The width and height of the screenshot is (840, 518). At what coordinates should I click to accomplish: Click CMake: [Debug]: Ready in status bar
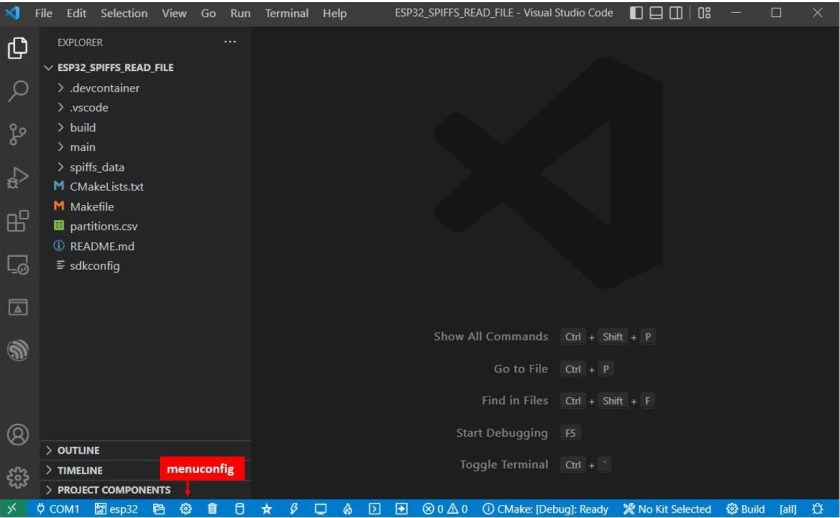click(x=545, y=509)
